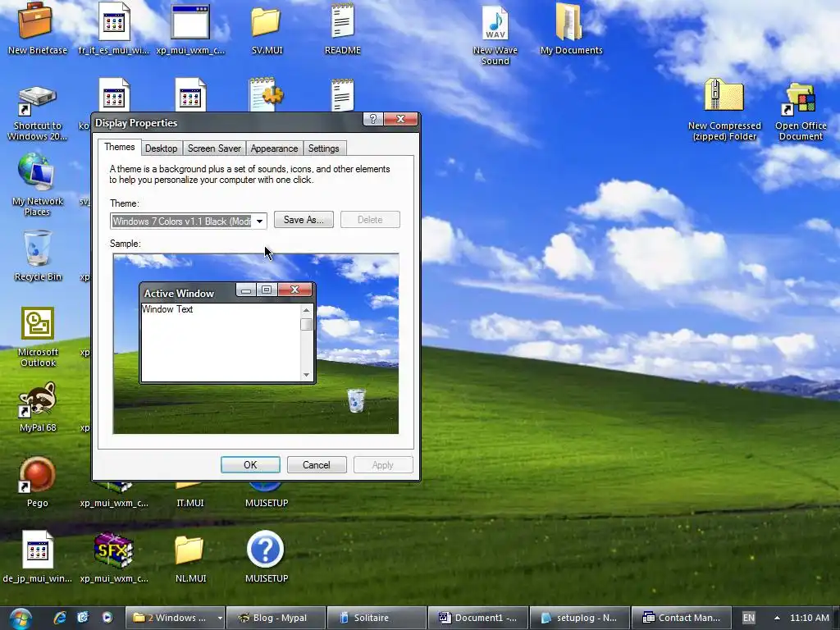Click the Save As... button

pyautogui.click(x=304, y=220)
